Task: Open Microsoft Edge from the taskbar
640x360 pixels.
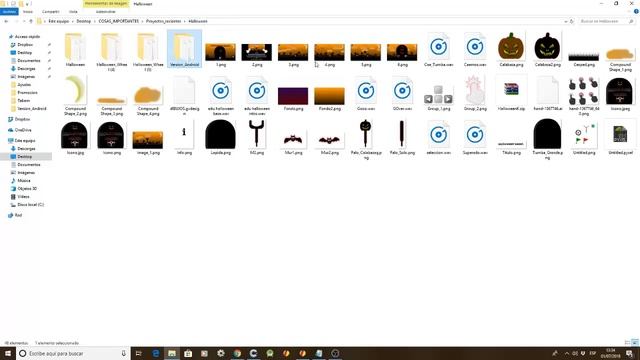Action: click(156, 353)
